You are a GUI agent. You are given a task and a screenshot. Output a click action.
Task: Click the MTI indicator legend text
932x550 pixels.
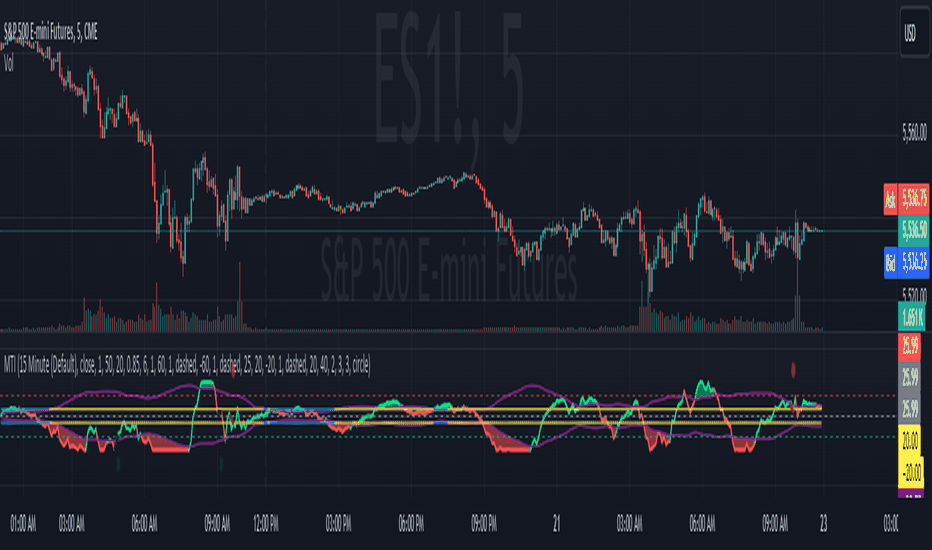click(187, 364)
